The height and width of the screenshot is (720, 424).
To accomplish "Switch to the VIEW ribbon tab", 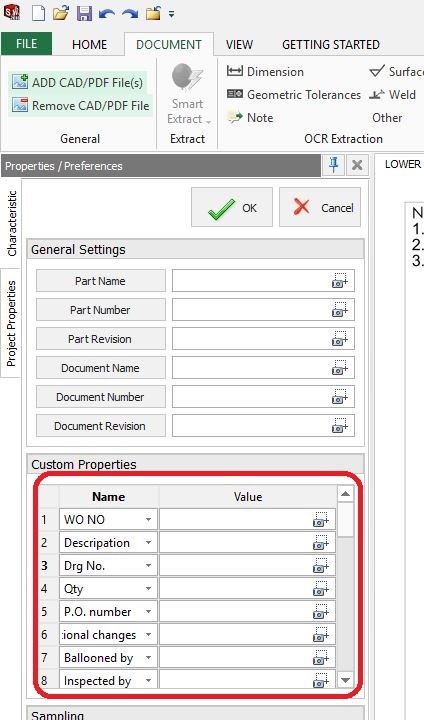I will pos(239,45).
